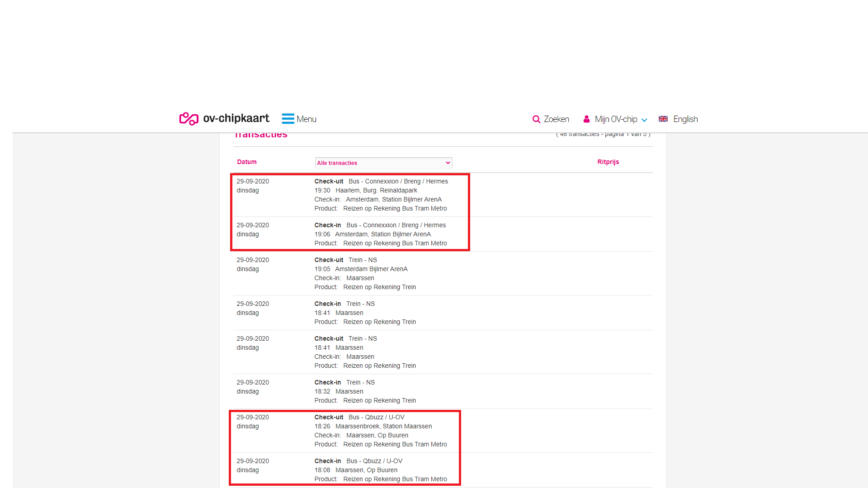
Task: Click 'Check-in Bus - Connexxion / Breng / Hermes'
Action: pyautogui.click(x=380, y=225)
